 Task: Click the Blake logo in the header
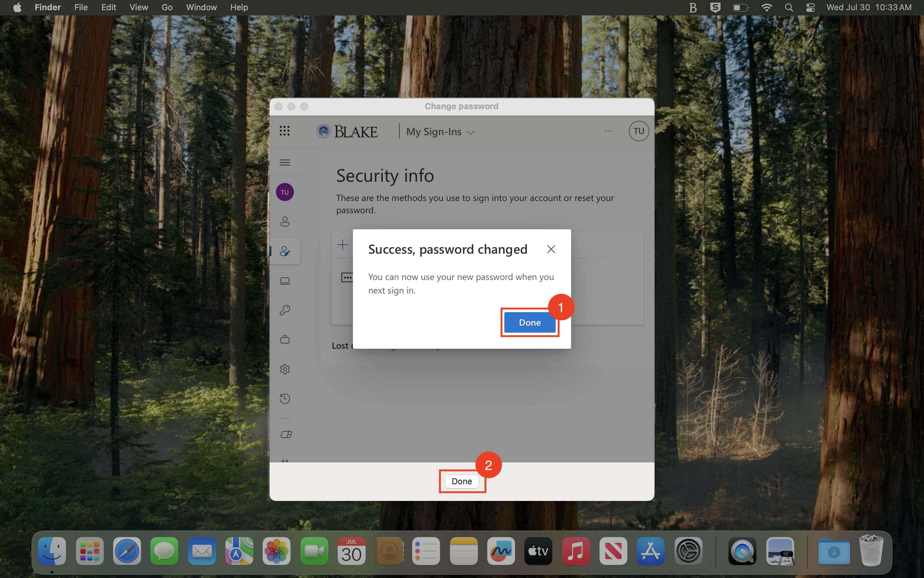(347, 131)
